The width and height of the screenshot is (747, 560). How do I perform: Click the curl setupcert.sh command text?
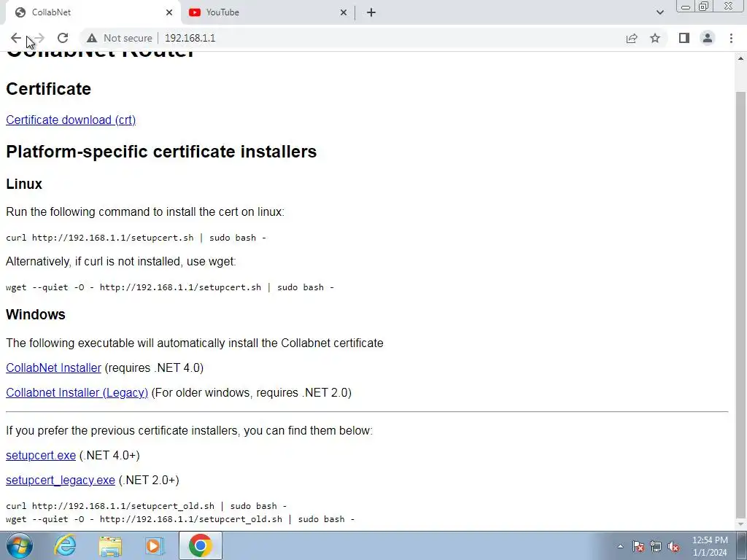pyautogui.click(x=136, y=238)
